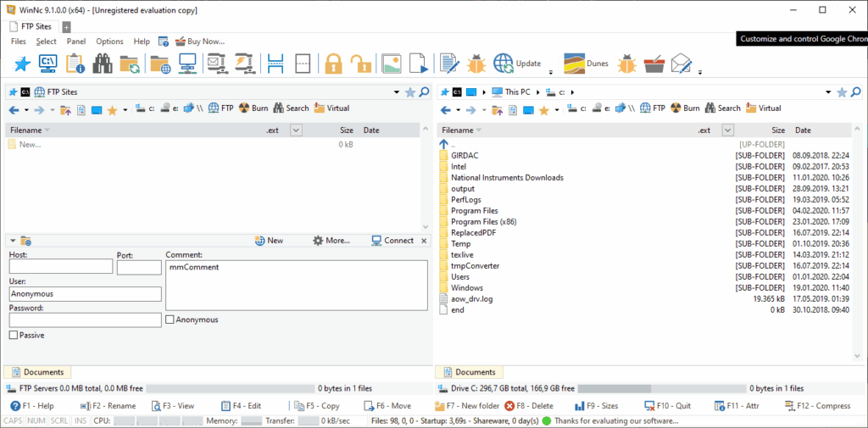Open the Panel menu
868x428 pixels.
(x=76, y=42)
